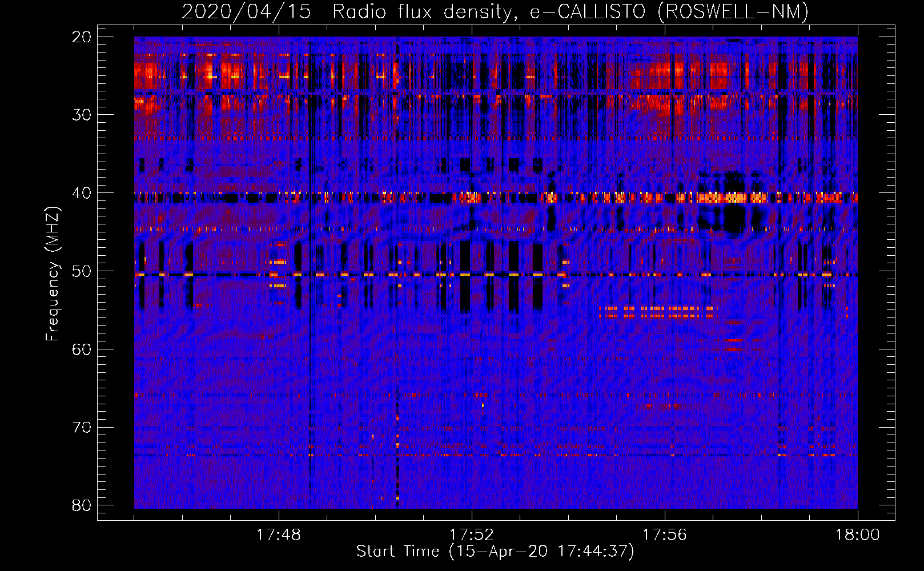Click the 17:56 time tick label
Screen dimensions: 924x571
pos(665,535)
